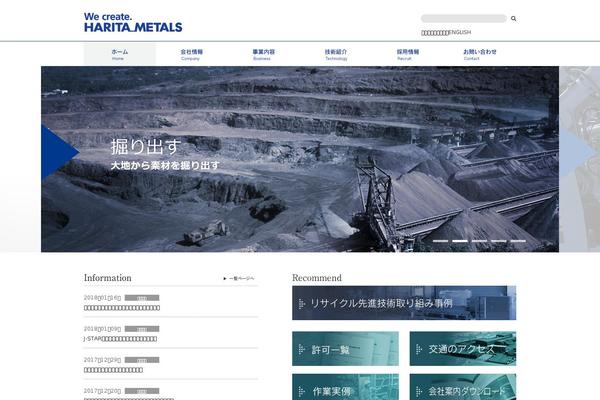Screen dimensions: 600x400
Task: Open the 許可一覧 banner
Action: tap(346, 349)
